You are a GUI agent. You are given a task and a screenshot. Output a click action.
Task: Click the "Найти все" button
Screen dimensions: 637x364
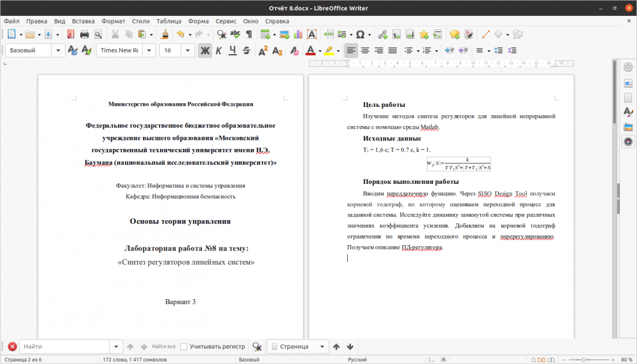click(163, 346)
